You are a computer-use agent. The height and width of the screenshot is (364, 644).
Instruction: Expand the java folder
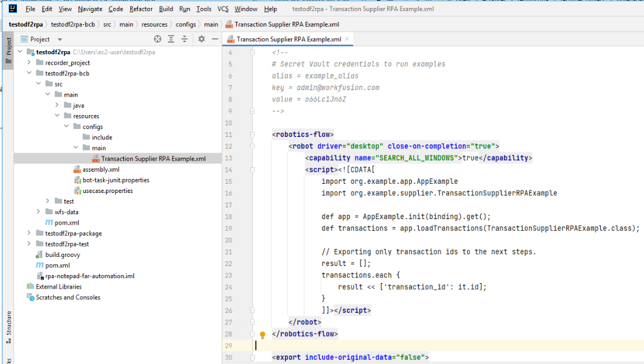pyautogui.click(x=57, y=105)
